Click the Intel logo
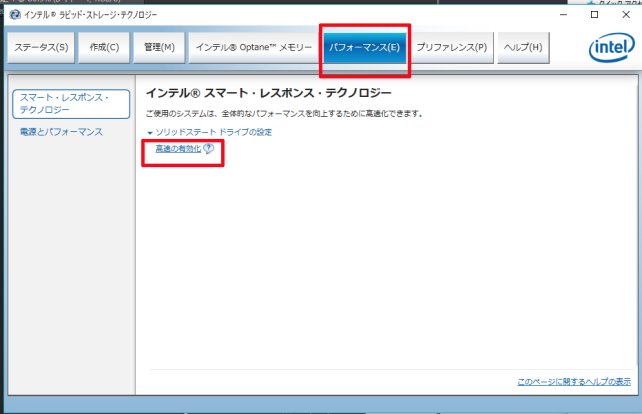This screenshot has width=642, height=414. 612,48
